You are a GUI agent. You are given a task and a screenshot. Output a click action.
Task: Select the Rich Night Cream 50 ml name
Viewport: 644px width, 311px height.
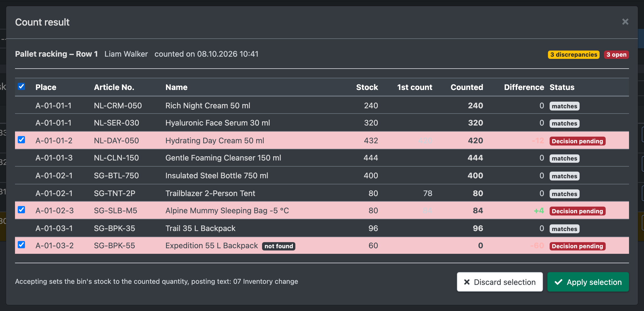[208, 106]
